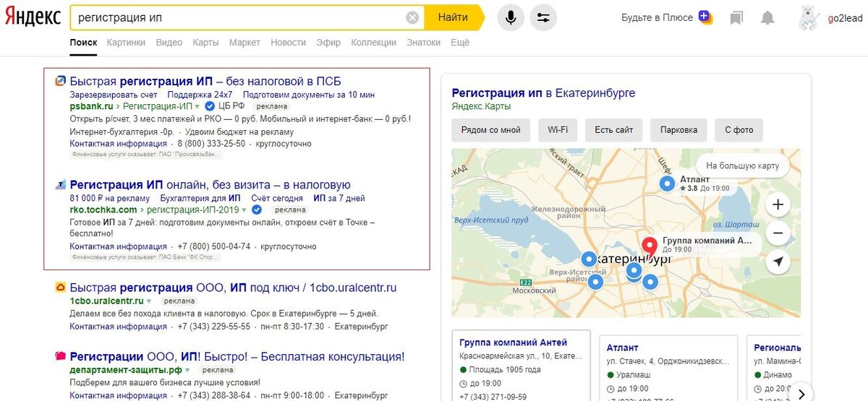Open Атлант place card title

(623, 348)
